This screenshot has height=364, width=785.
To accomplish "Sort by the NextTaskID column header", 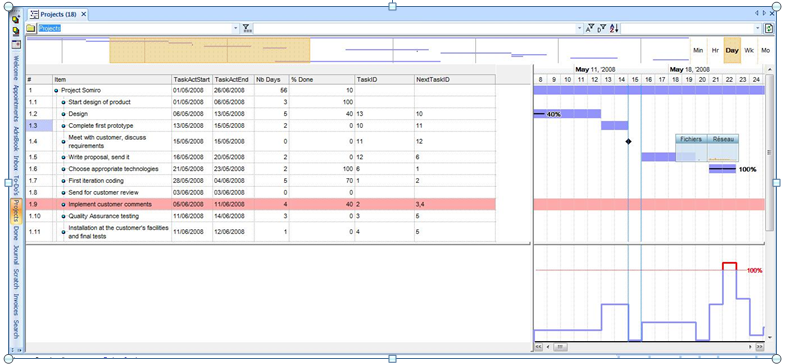I will click(455, 80).
